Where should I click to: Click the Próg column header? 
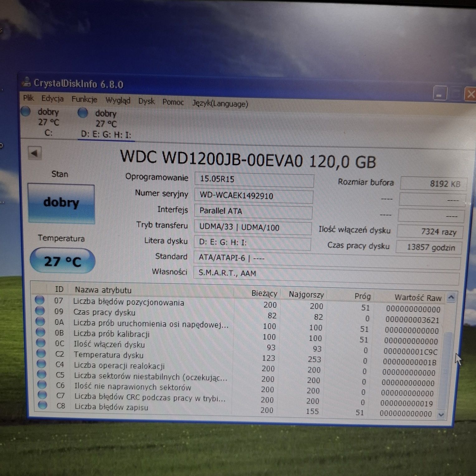(362, 296)
